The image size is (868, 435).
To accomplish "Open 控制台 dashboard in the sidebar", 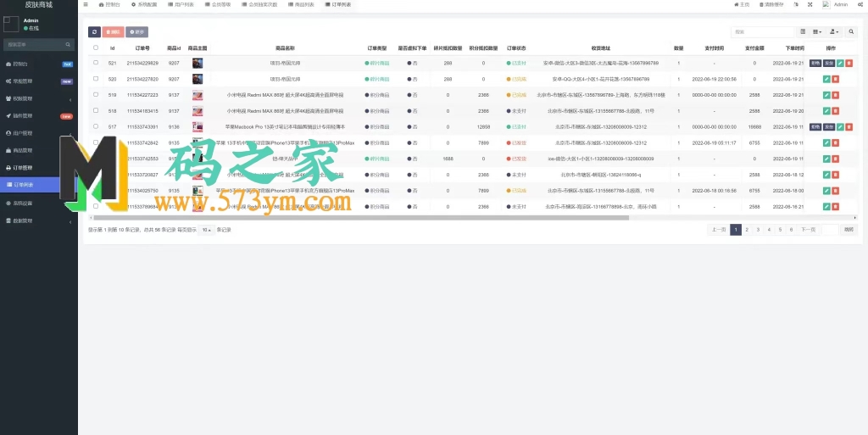I will tap(37, 64).
